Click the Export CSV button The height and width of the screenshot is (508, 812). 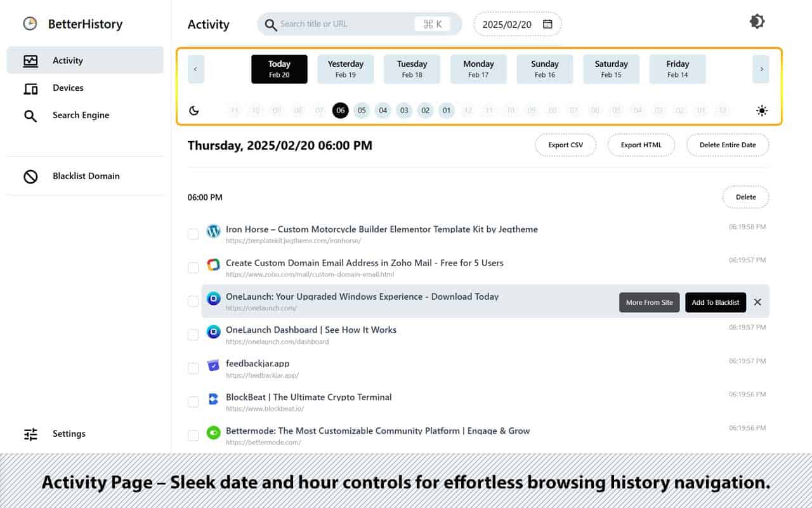(x=565, y=145)
